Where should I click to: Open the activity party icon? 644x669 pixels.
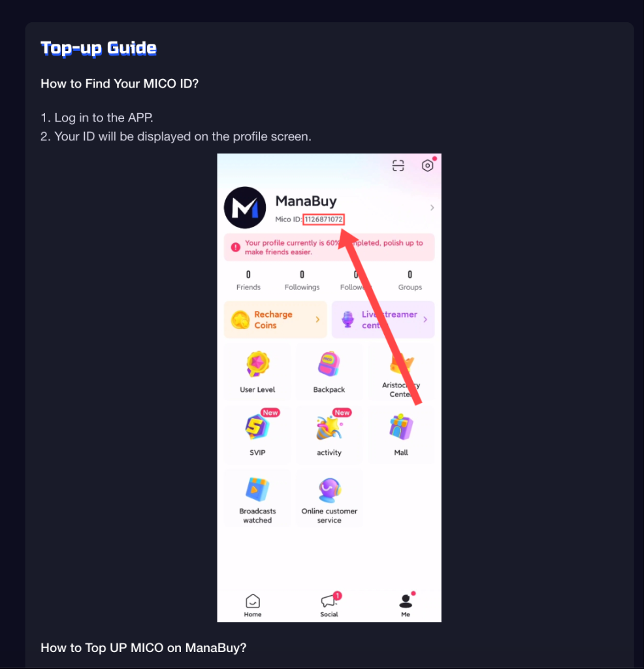click(329, 427)
